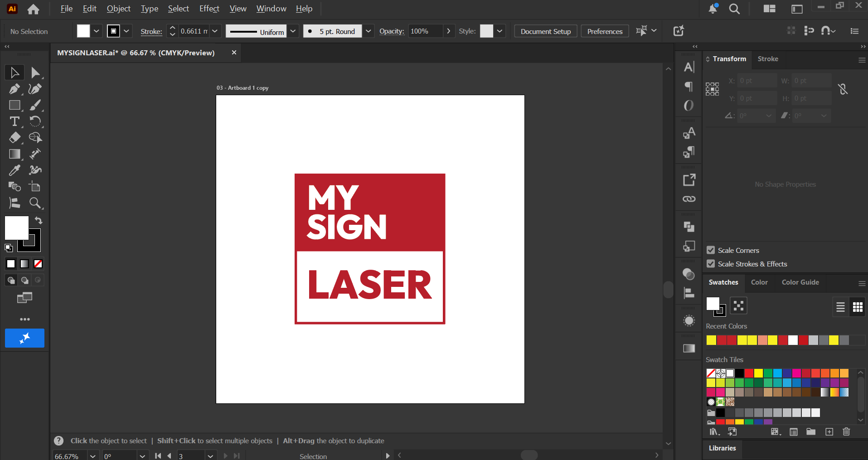Expand the stroke color dropdown
This screenshot has width=868, height=460.
click(x=126, y=31)
